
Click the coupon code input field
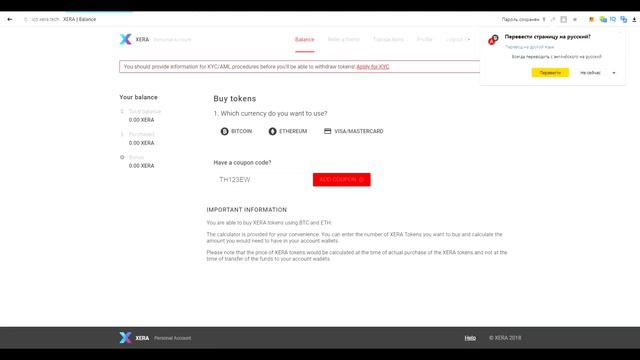[261, 180]
